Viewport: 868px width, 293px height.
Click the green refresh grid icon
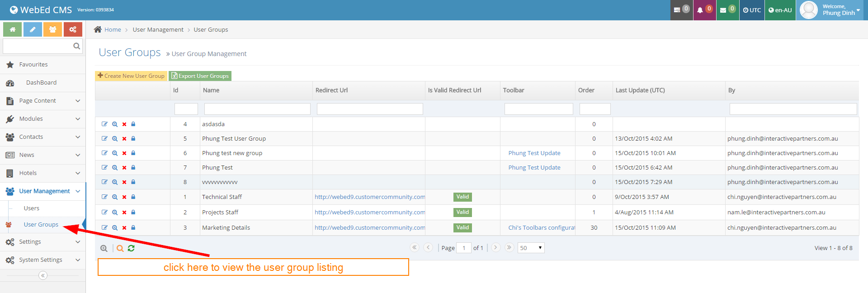[x=131, y=248]
